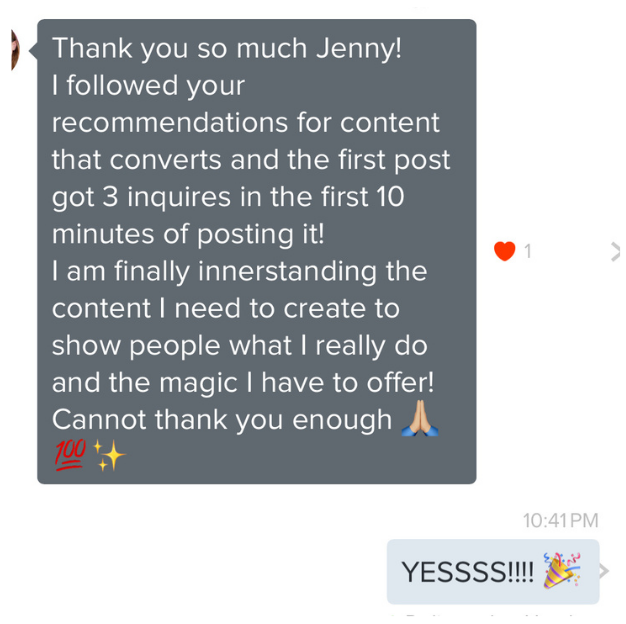626x624 pixels.
Task: Click the yellow sparkles emoji
Action: pyautogui.click(x=109, y=456)
